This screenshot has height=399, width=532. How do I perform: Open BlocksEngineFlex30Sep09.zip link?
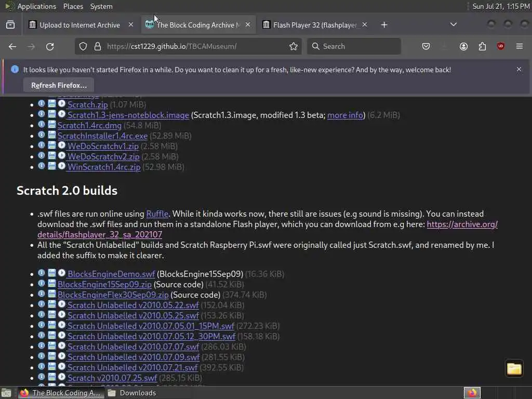[113, 295]
